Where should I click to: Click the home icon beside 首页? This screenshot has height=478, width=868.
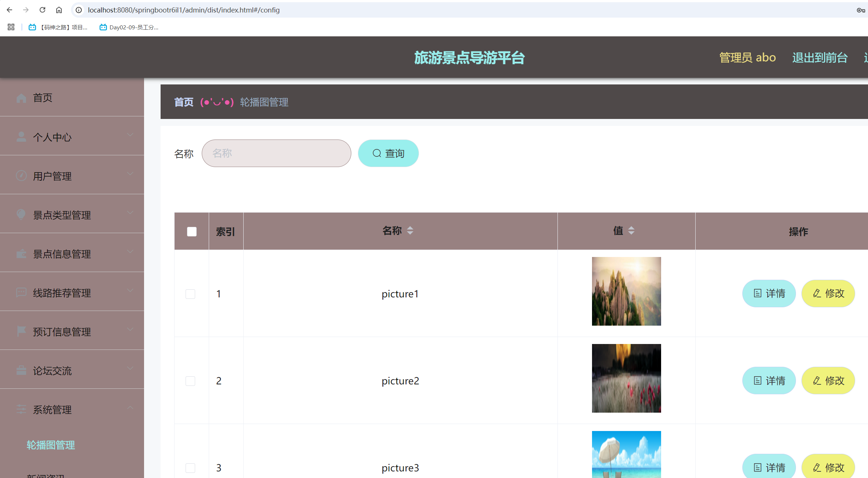21,97
